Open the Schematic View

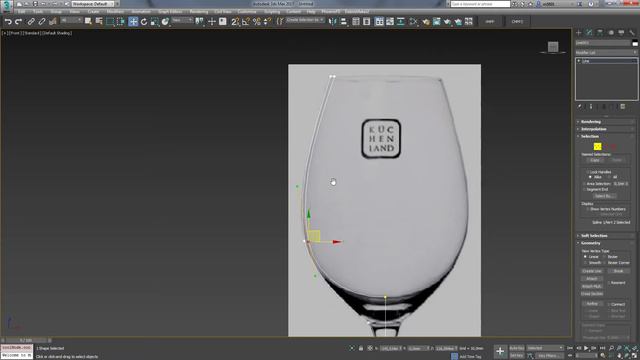coord(400,22)
